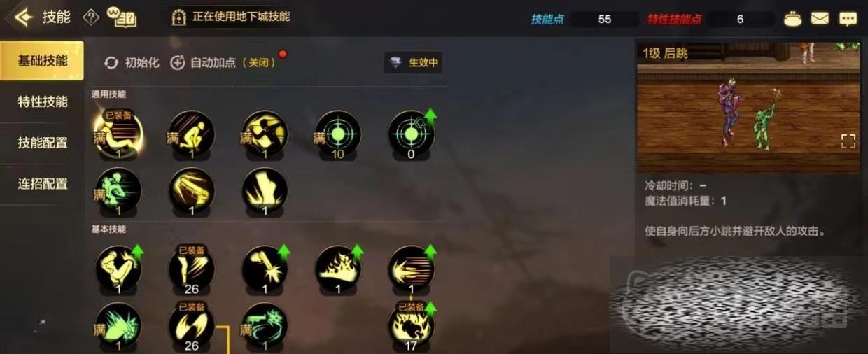Open the mail envelope icon

click(820, 19)
